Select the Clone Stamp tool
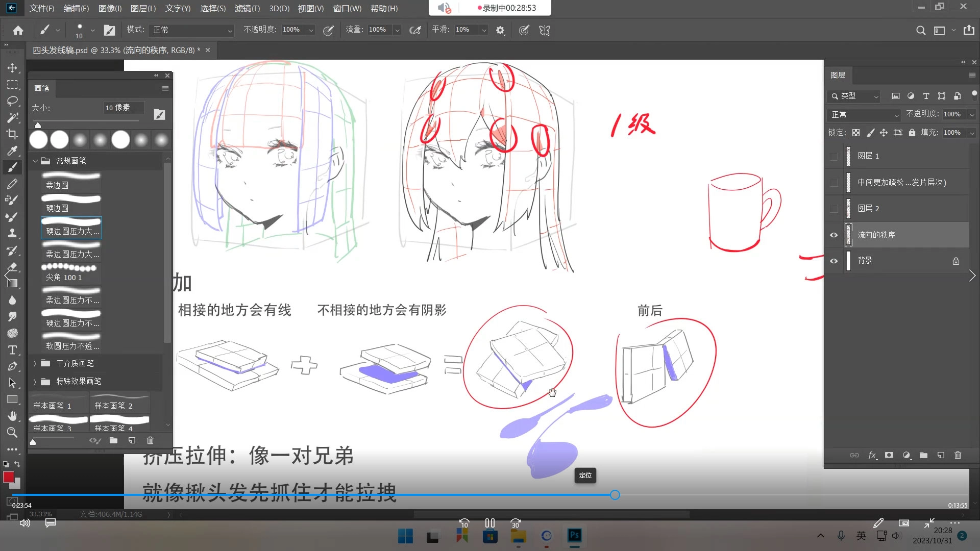 [x=12, y=234]
